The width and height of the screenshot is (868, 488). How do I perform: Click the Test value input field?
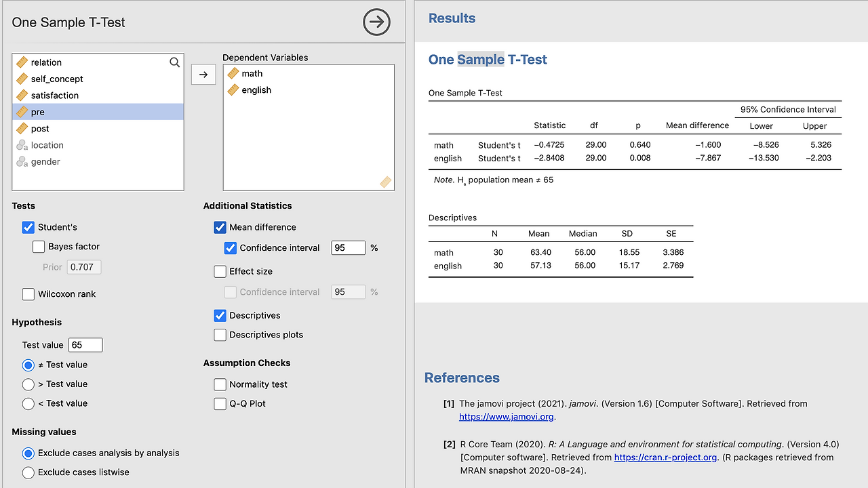[x=85, y=345]
